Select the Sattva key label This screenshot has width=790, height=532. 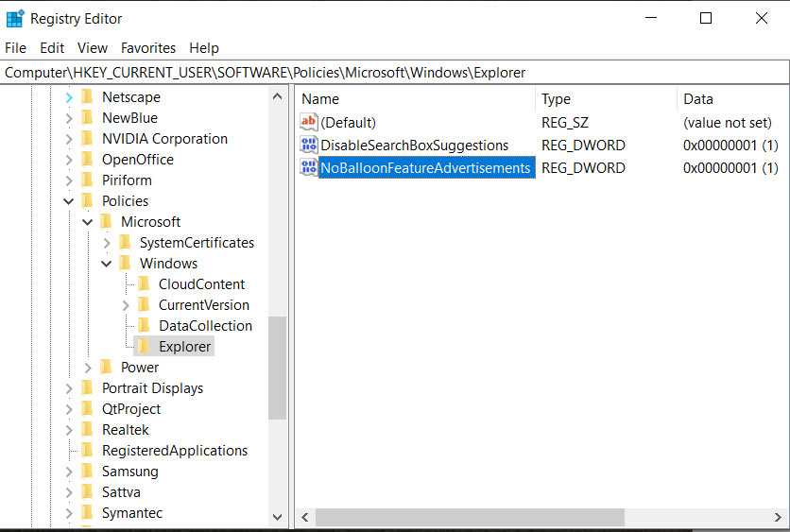click(121, 492)
